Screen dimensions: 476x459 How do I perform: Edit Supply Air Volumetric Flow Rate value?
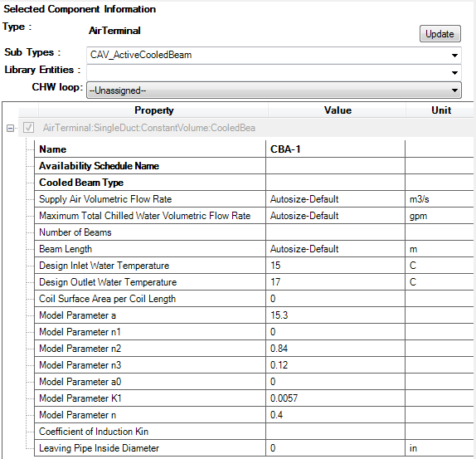point(335,199)
